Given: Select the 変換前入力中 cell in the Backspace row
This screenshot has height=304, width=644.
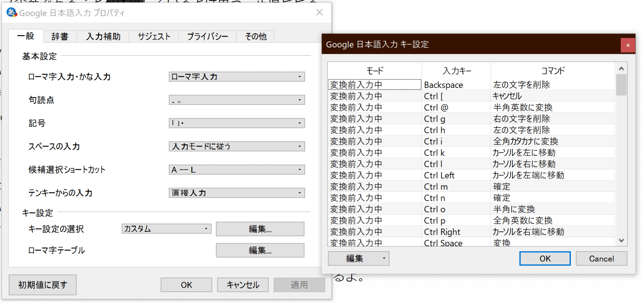Looking at the screenshot, I should coord(375,85).
